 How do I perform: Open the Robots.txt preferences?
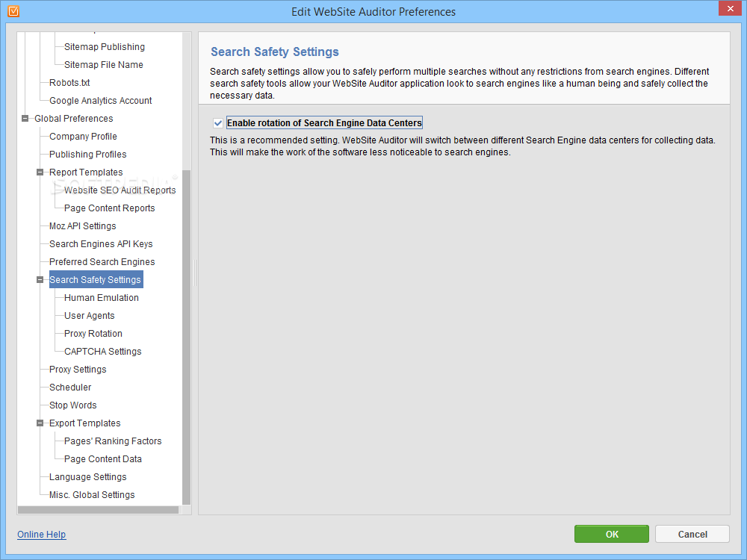(69, 83)
